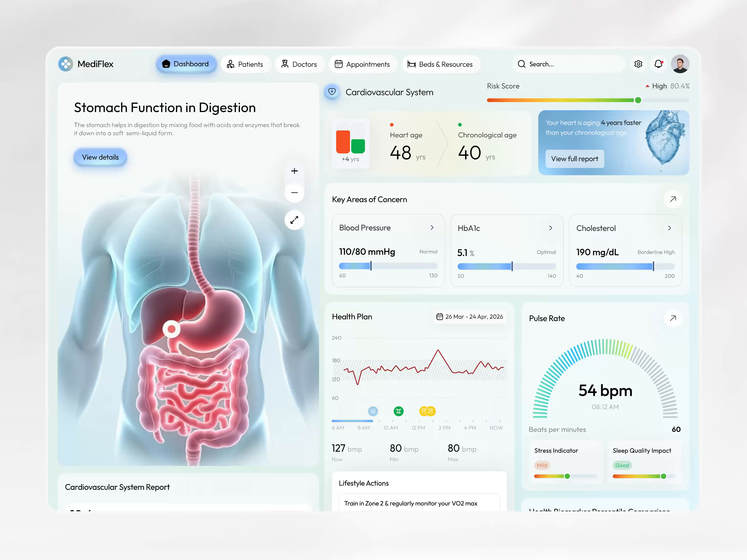The height and width of the screenshot is (560, 747).
Task: Click the Health Plan timeline progress bar
Action: (x=352, y=421)
